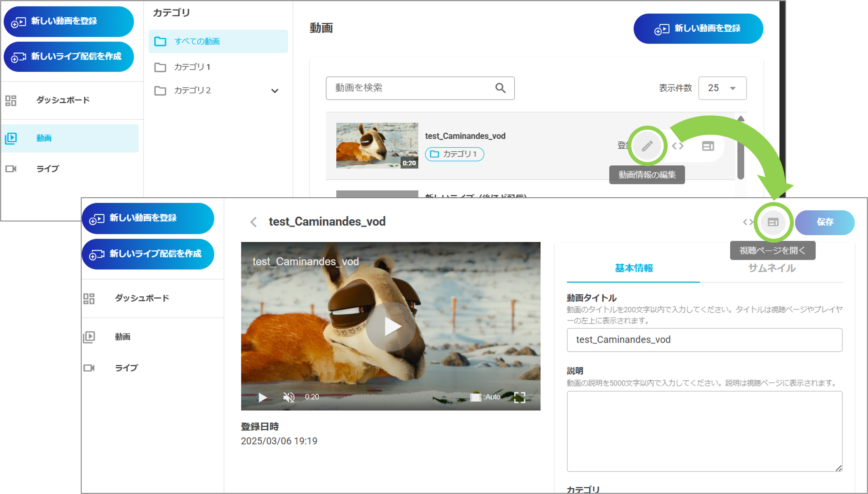Screen dimensions: 868x494
Task: Click 新しい動画を登録 in front window sidebar
Action: [148, 219]
